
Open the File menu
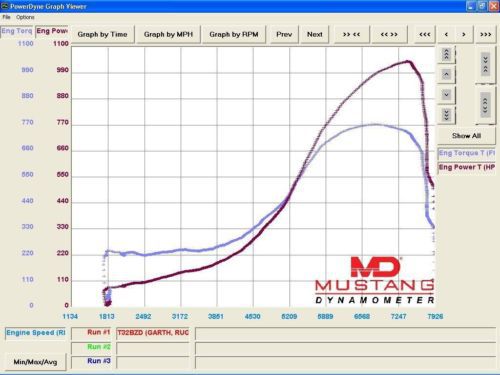(6, 17)
